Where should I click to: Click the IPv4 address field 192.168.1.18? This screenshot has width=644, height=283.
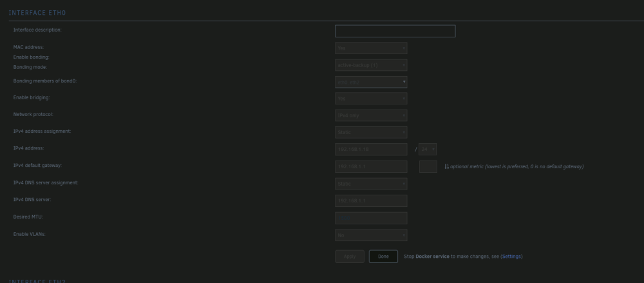point(371,150)
